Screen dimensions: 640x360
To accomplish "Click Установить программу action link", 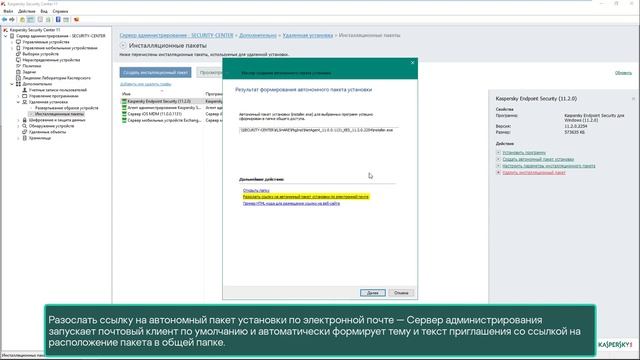I will [x=524, y=153].
